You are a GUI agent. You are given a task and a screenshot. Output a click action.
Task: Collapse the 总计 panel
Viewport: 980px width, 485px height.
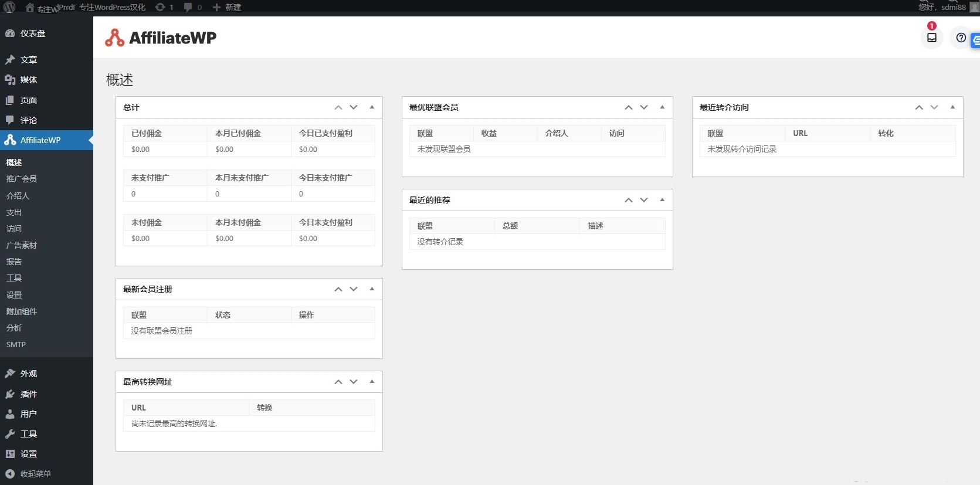coord(372,107)
